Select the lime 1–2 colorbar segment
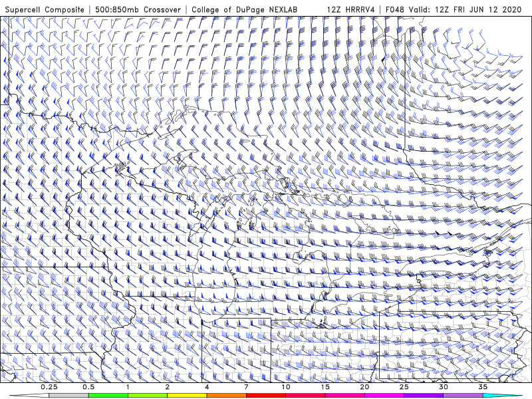Viewport: 532px width, 399px height. (148, 396)
